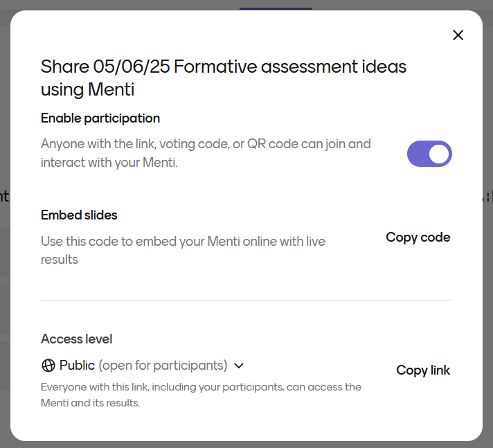This screenshot has width=493, height=448.
Task: Click the Embed slides heading
Action: (79, 215)
